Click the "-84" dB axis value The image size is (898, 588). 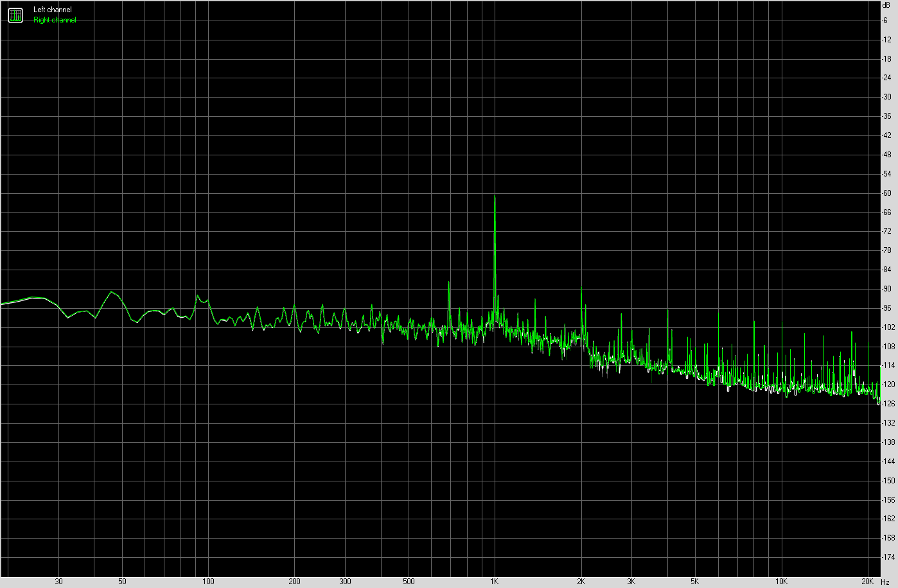(886, 270)
